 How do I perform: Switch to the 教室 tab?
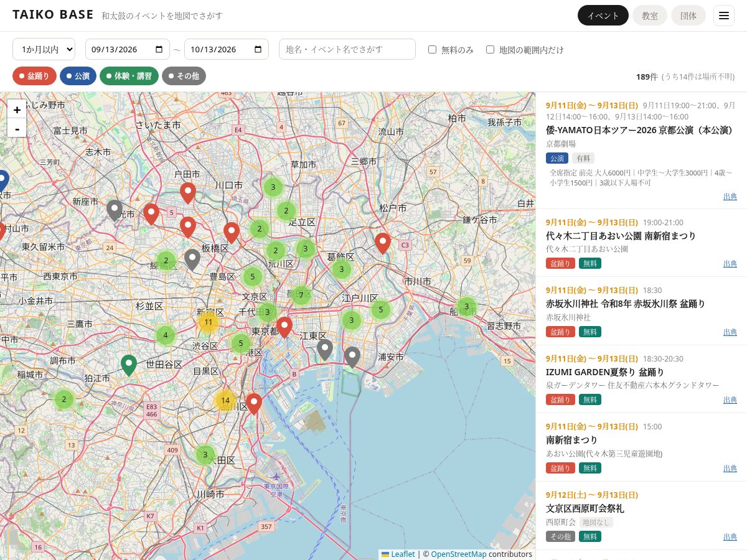pyautogui.click(x=650, y=16)
